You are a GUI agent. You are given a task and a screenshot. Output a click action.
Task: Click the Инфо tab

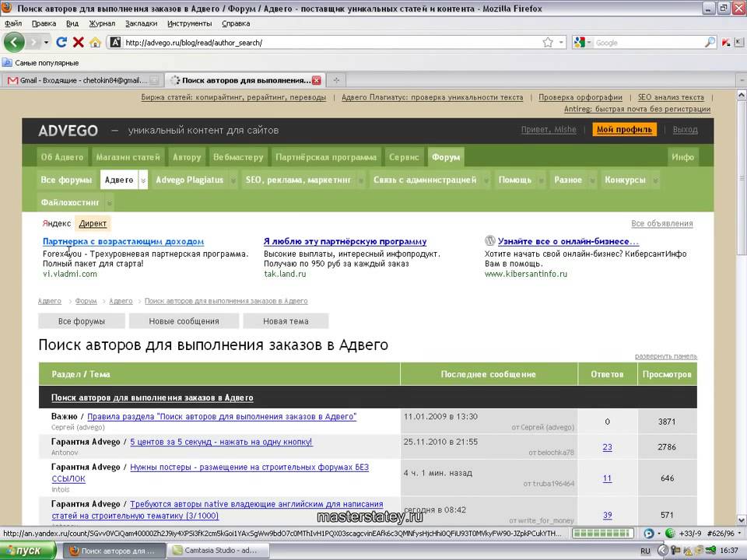tap(682, 157)
